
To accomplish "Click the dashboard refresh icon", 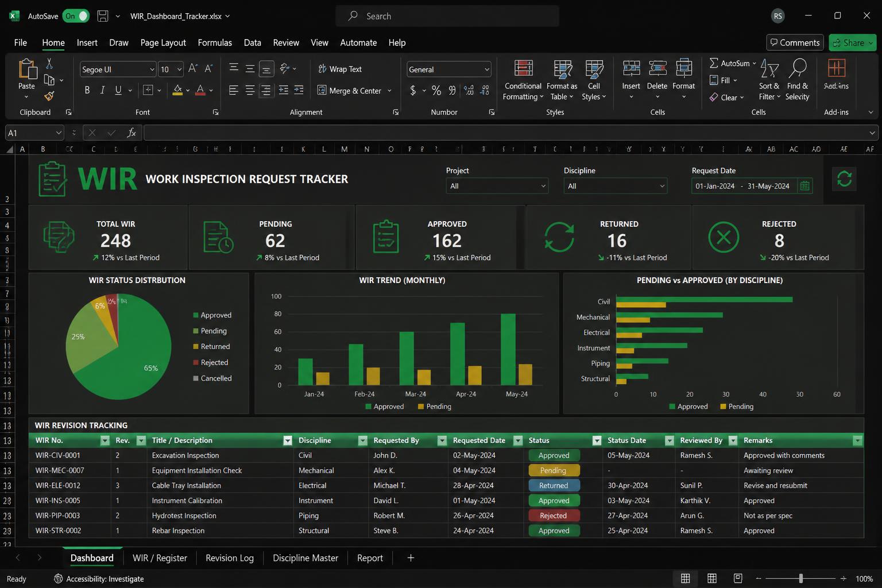I will tap(844, 179).
